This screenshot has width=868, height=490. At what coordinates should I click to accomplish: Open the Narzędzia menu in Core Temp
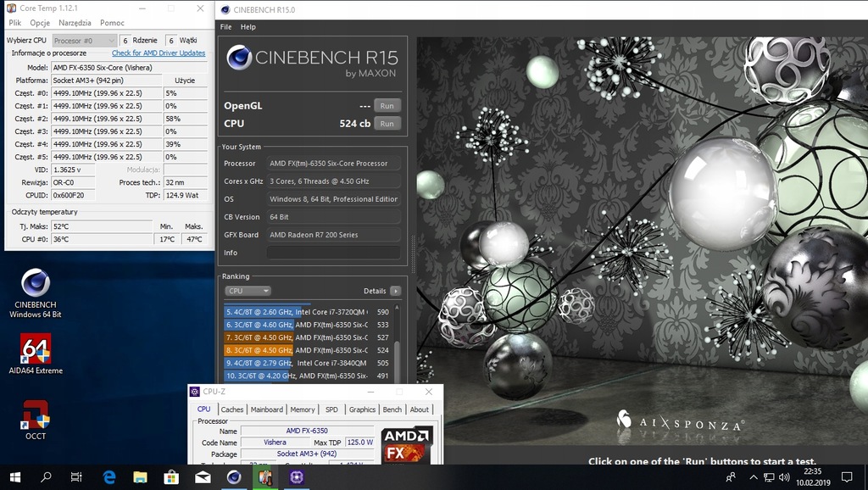(x=75, y=23)
